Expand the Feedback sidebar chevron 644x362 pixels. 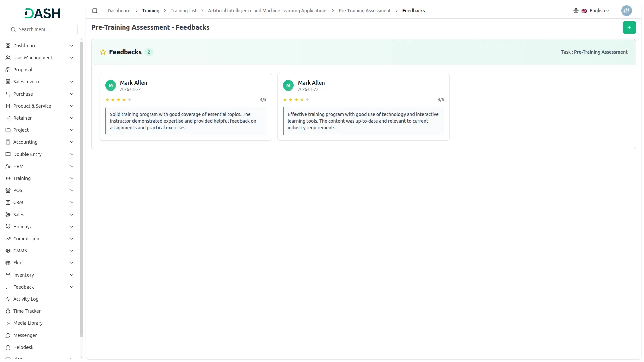pyautogui.click(x=72, y=287)
